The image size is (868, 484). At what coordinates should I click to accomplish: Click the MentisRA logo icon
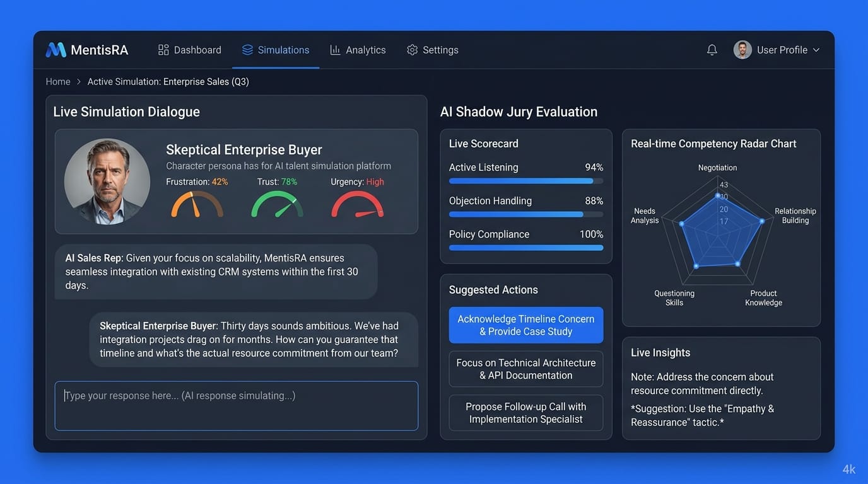(56, 50)
